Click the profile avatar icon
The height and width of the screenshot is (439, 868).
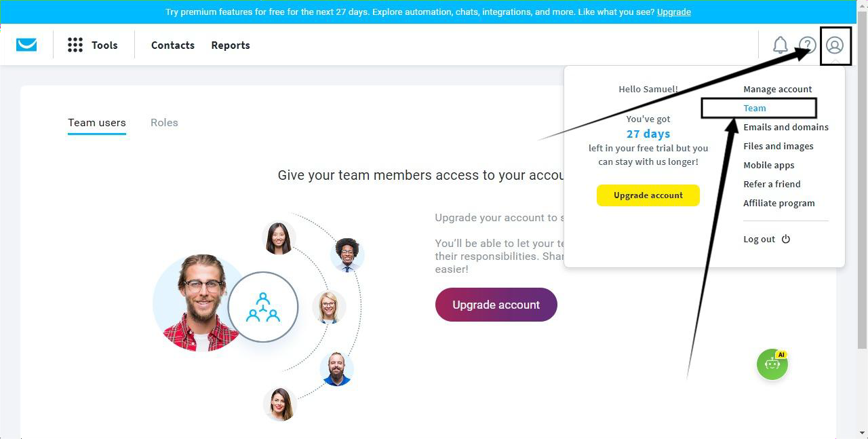835,45
